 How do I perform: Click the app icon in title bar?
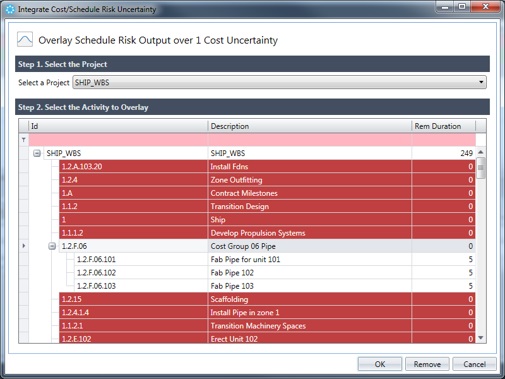[x=10, y=9]
